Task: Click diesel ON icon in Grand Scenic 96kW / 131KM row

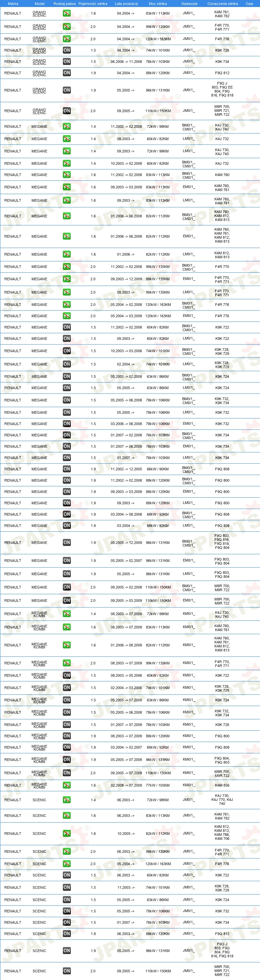Action: 66,90
